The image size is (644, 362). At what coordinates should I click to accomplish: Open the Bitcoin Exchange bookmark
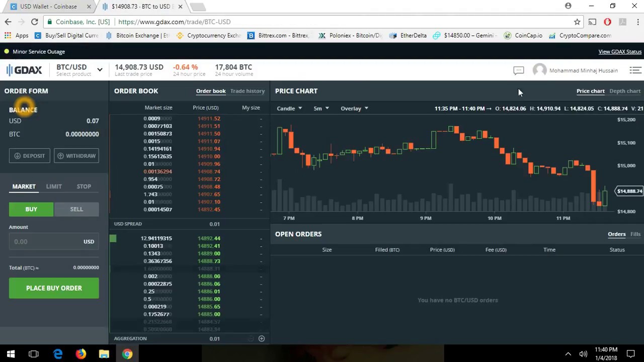point(138,36)
